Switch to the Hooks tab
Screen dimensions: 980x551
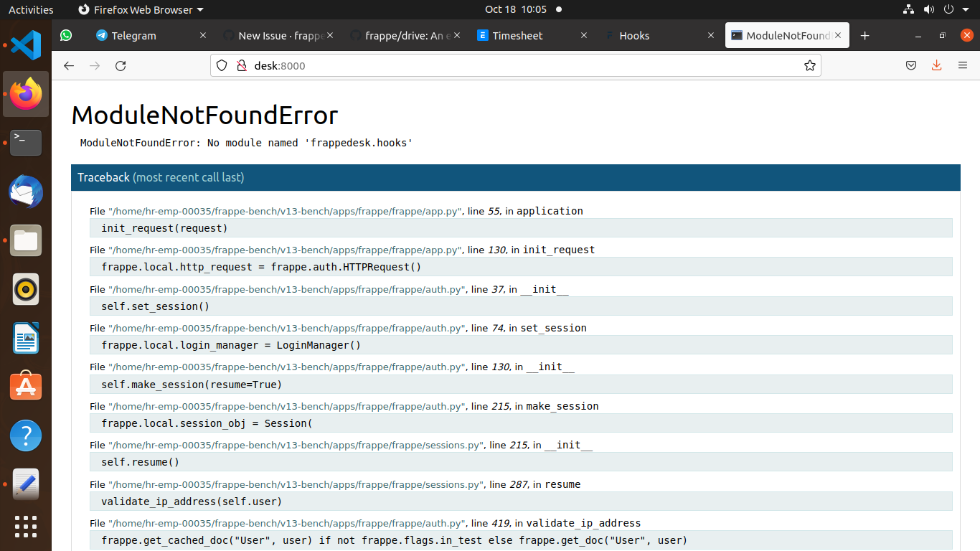click(x=636, y=35)
